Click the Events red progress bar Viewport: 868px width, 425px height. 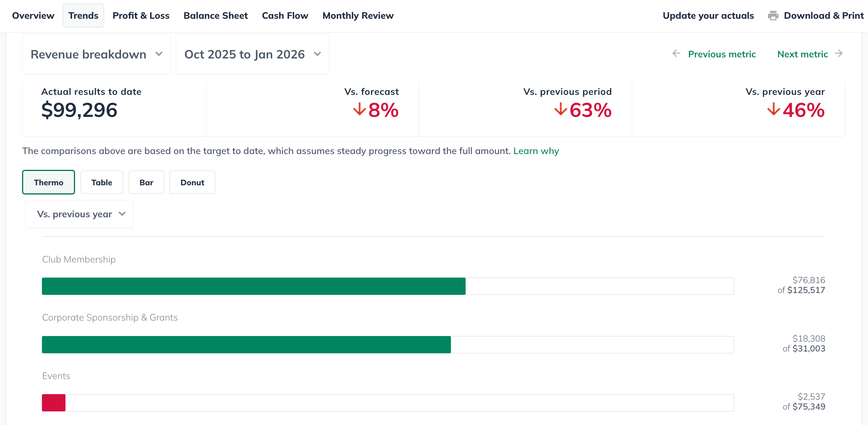[54, 403]
